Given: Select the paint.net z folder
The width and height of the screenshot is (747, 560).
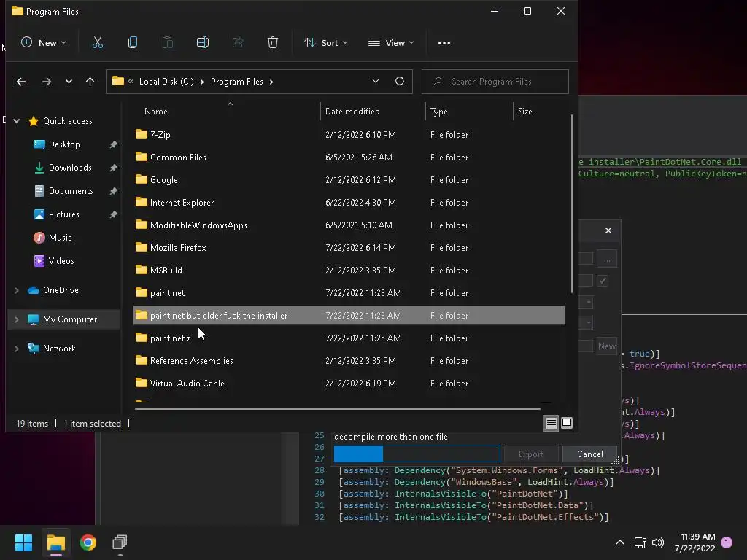Looking at the screenshot, I should click(349, 338).
